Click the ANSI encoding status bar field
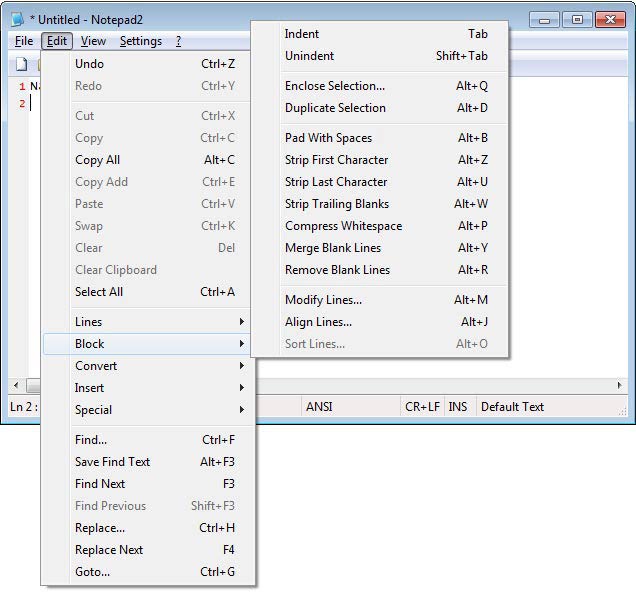 coord(350,406)
